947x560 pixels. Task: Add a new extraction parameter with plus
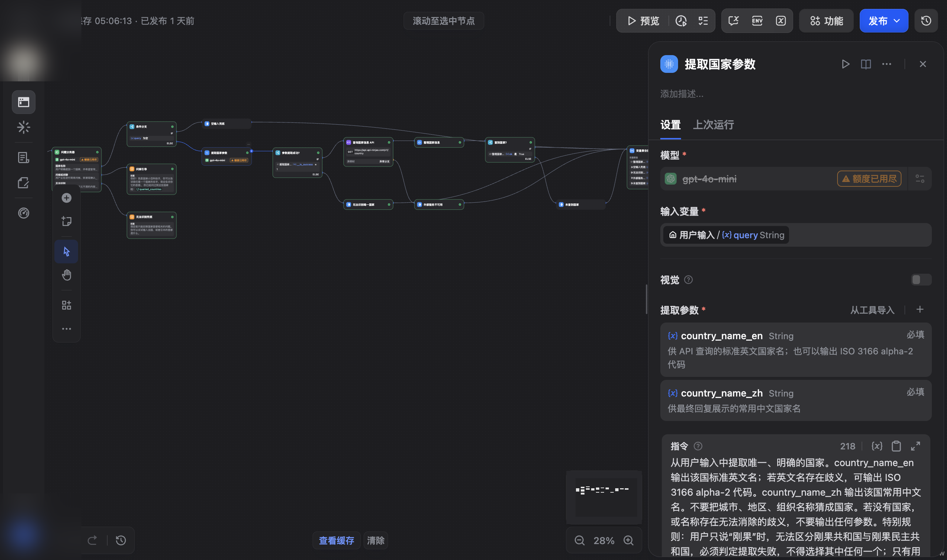click(920, 310)
